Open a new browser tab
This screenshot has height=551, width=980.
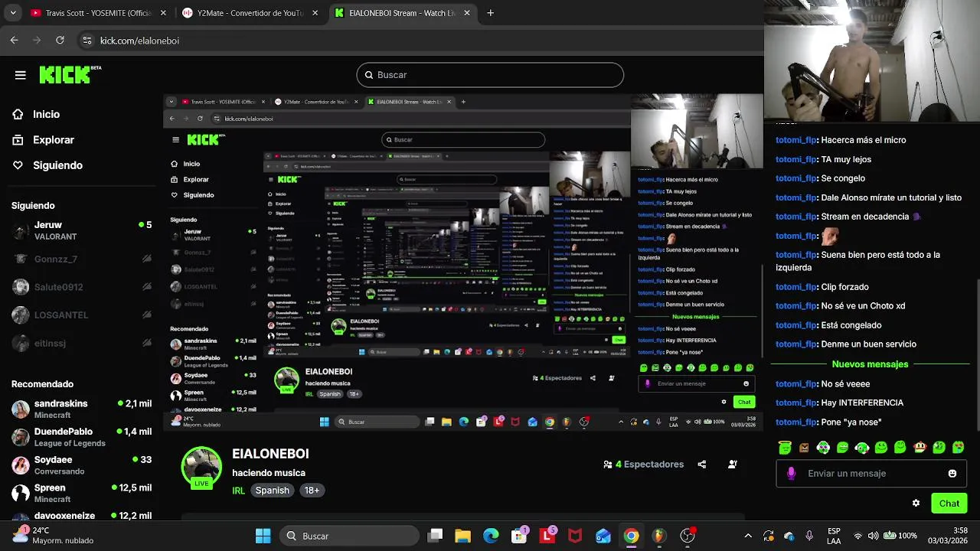tap(490, 13)
